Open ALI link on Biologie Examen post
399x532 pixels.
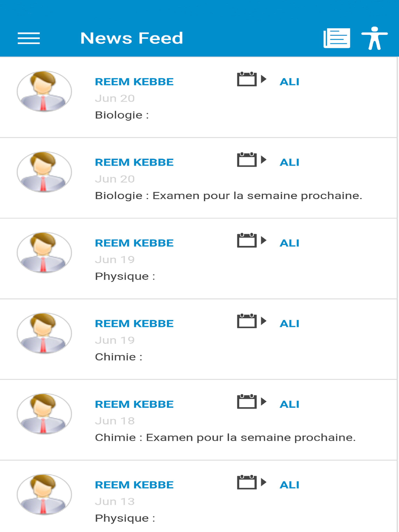290,162
